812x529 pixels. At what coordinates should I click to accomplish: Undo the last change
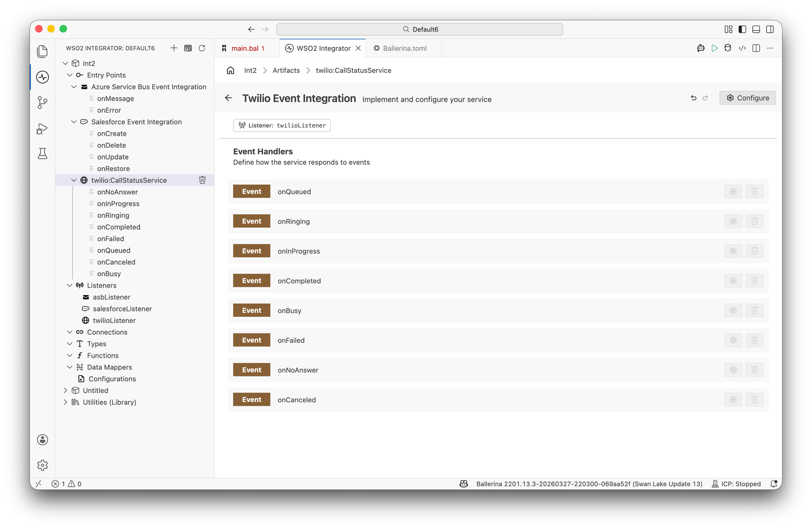(x=693, y=98)
